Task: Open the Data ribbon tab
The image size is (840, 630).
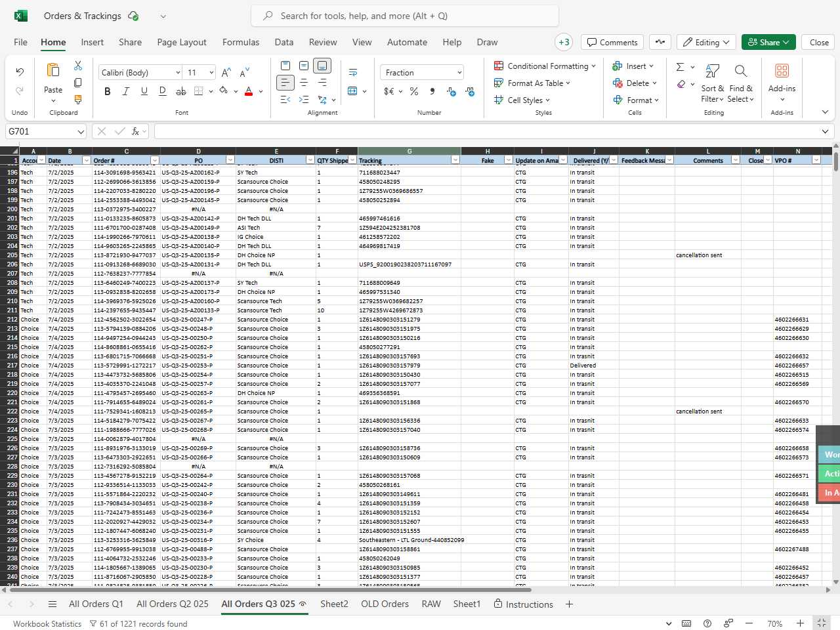Action: [x=284, y=42]
